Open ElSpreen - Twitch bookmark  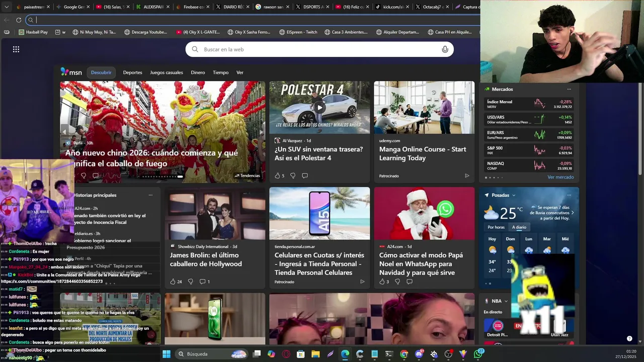tap(298, 32)
